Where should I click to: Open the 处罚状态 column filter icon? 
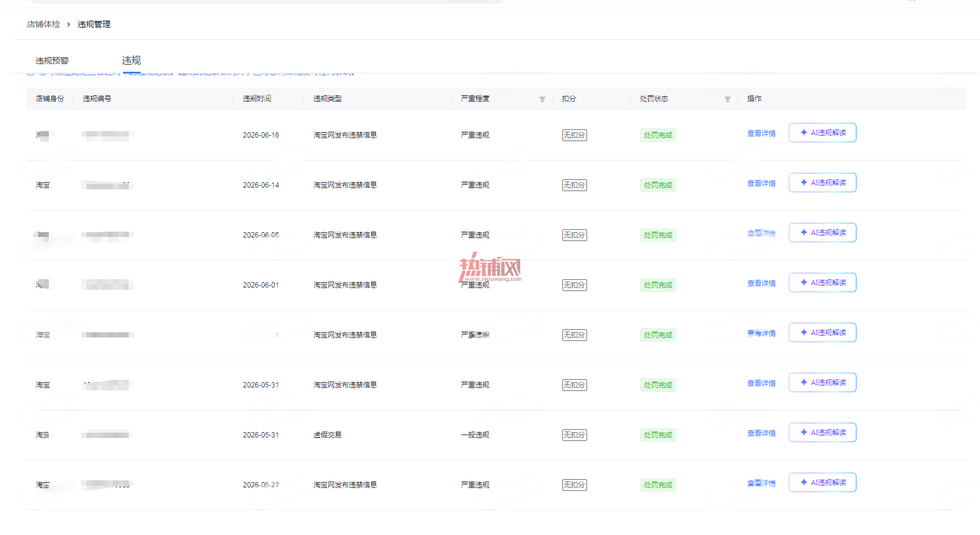coord(728,99)
